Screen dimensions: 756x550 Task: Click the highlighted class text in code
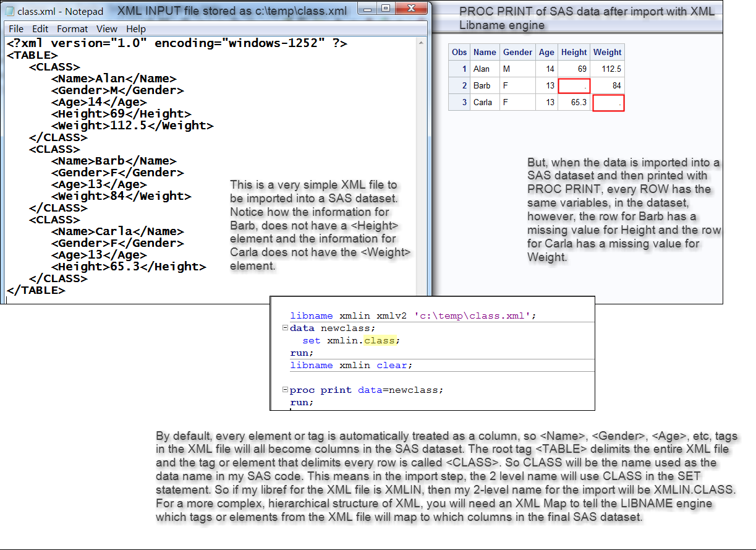tap(381, 341)
